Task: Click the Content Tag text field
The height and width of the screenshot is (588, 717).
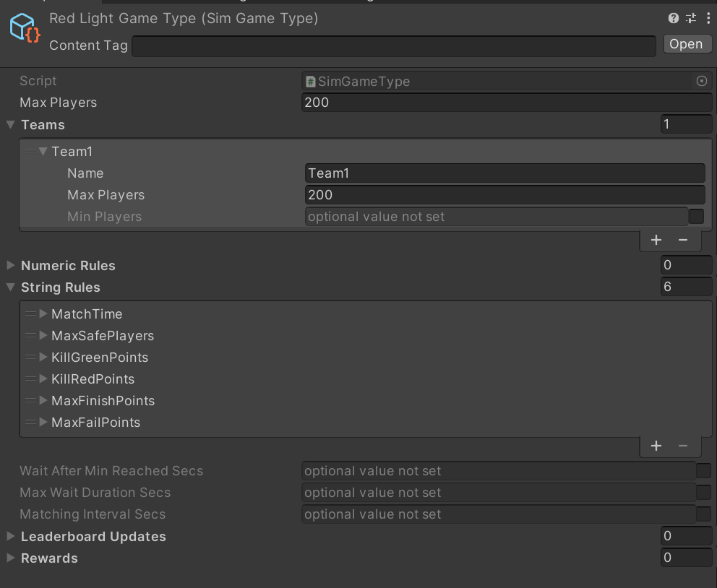Action: coord(393,46)
